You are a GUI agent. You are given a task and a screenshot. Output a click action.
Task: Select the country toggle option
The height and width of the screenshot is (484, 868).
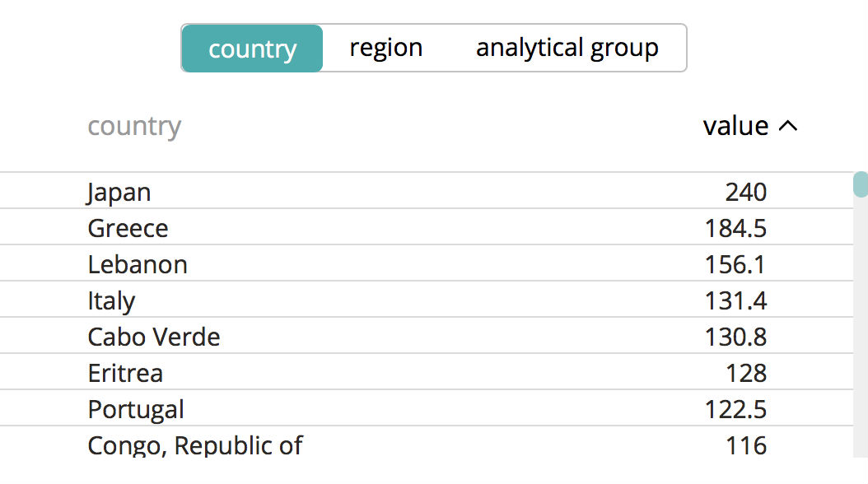click(252, 49)
